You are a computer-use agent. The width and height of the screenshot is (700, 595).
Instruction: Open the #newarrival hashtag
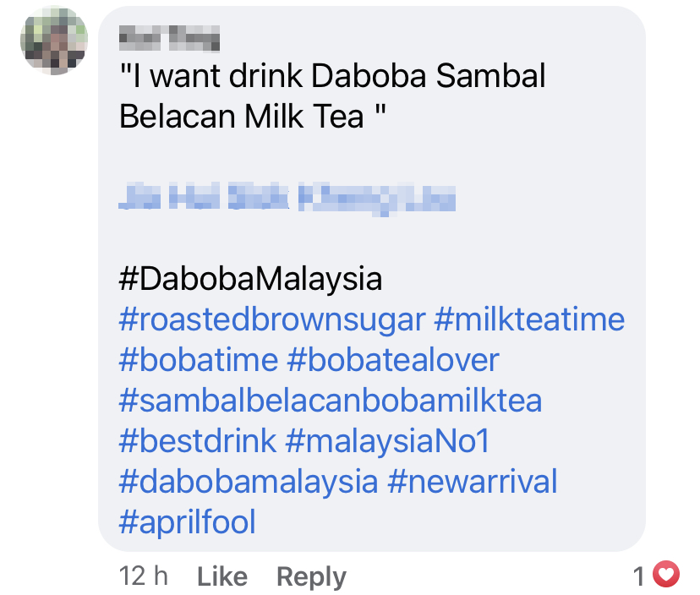pos(473,482)
